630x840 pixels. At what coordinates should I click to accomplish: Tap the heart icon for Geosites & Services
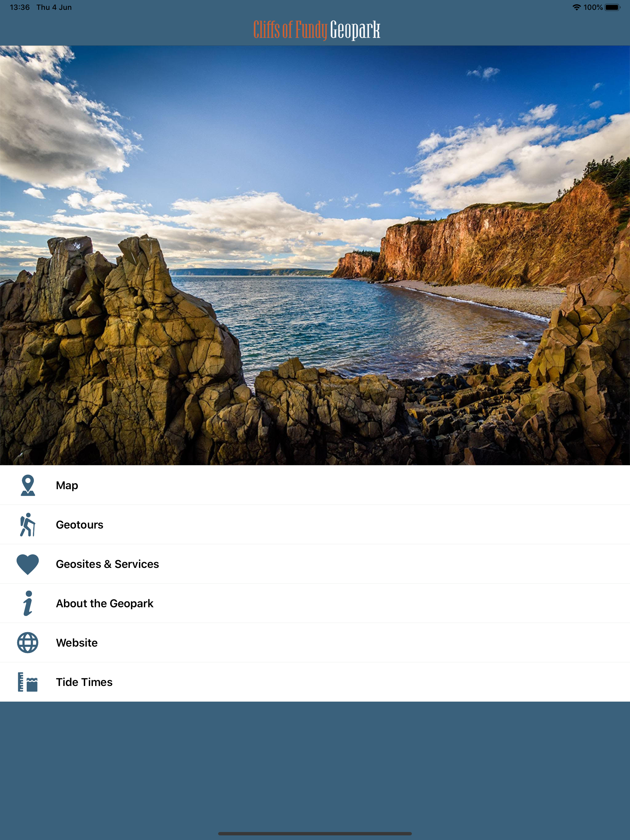tap(28, 564)
